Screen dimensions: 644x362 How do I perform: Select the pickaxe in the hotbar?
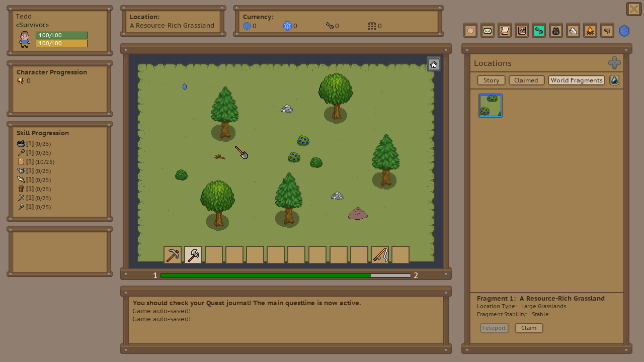[x=173, y=255]
